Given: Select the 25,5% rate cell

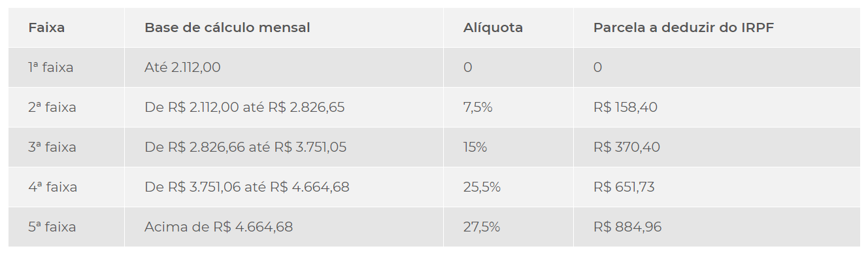Looking at the screenshot, I should pos(482,187).
